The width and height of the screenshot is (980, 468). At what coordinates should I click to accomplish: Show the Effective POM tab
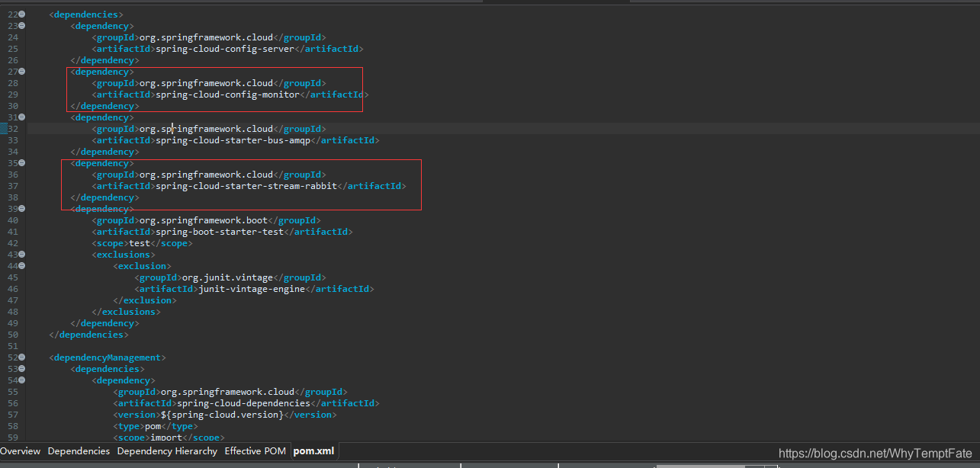coord(255,451)
